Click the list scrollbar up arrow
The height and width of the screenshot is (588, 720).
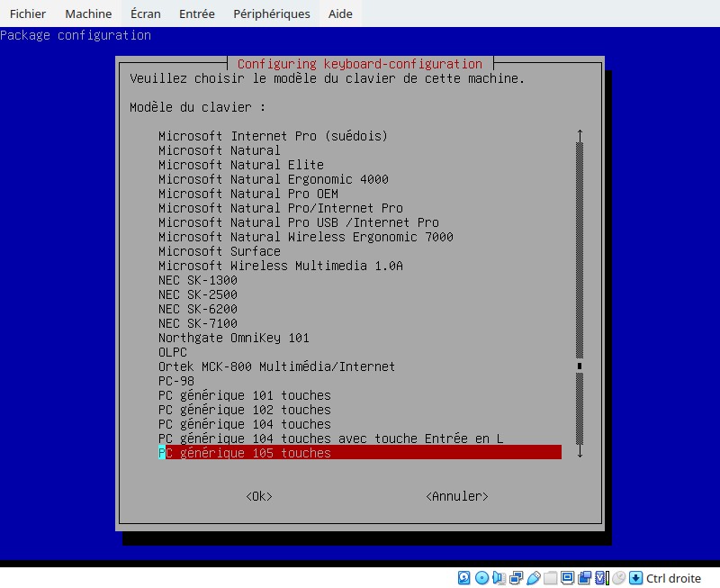coord(580,135)
